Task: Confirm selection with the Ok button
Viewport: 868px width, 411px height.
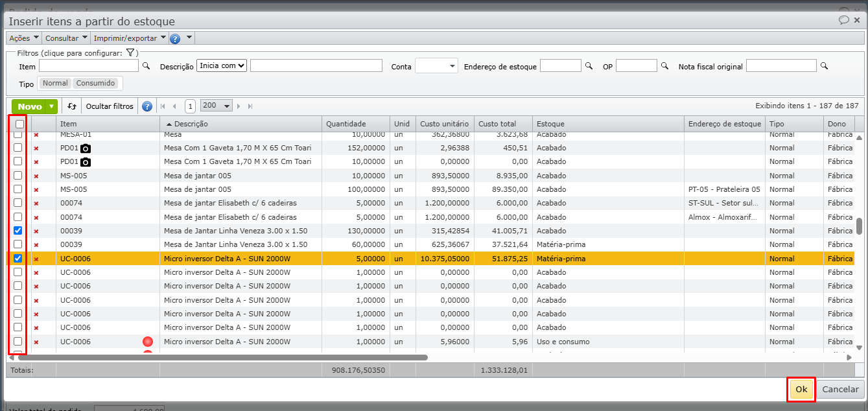Action: pos(801,389)
